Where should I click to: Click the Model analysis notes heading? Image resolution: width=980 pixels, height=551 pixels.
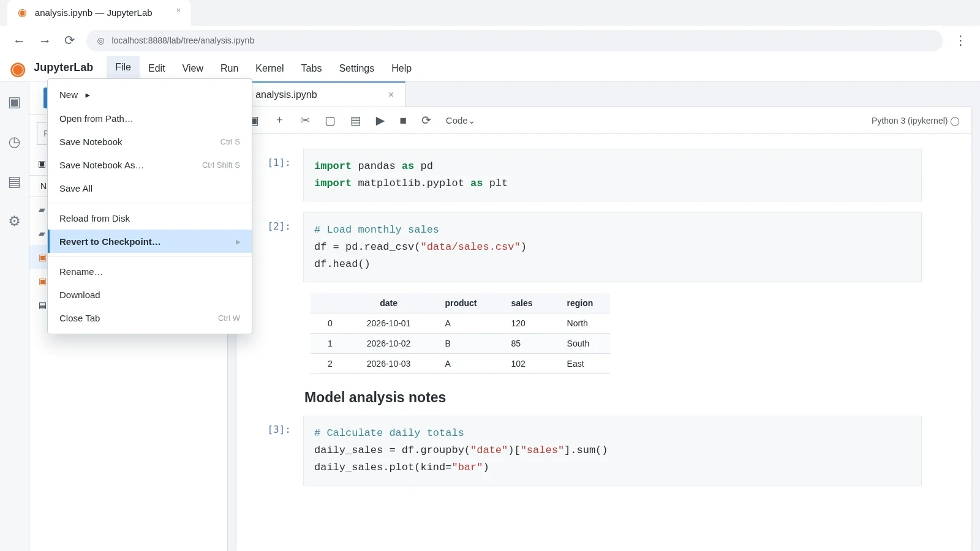(375, 397)
